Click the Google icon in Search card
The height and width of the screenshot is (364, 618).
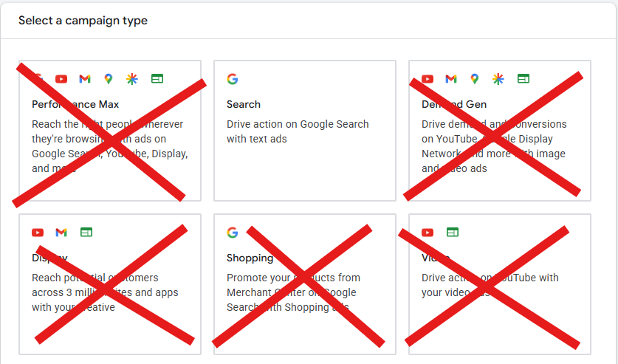coord(233,79)
